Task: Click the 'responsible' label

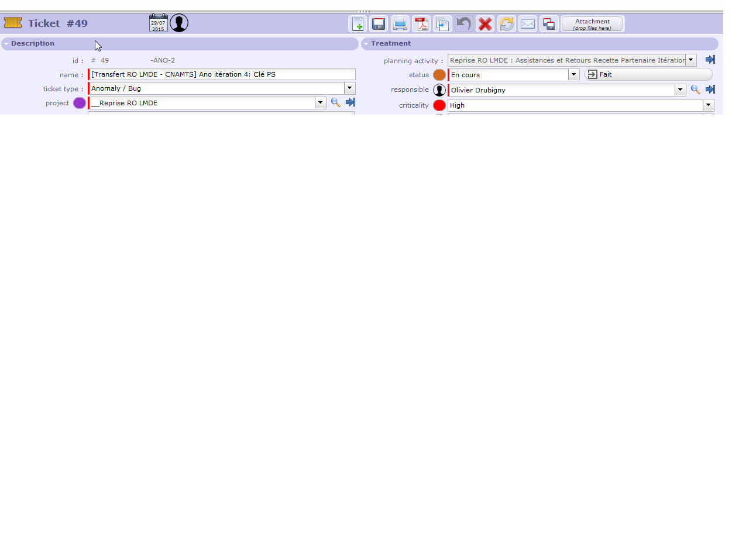Action: pos(410,90)
